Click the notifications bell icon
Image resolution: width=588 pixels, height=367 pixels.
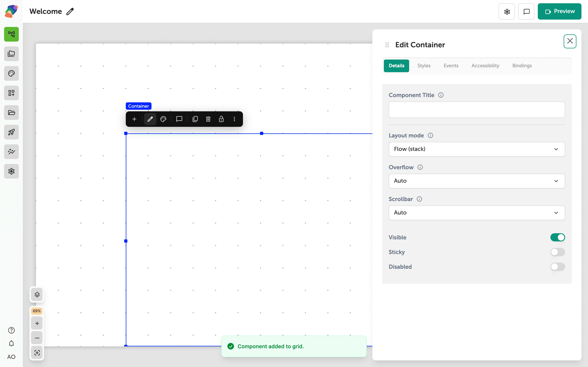(x=11, y=344)
